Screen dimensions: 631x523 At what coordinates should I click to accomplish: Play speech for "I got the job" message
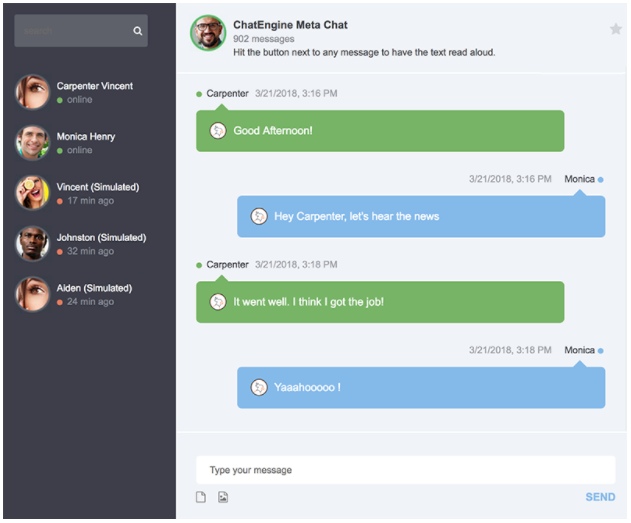click(x=217, y=301)
